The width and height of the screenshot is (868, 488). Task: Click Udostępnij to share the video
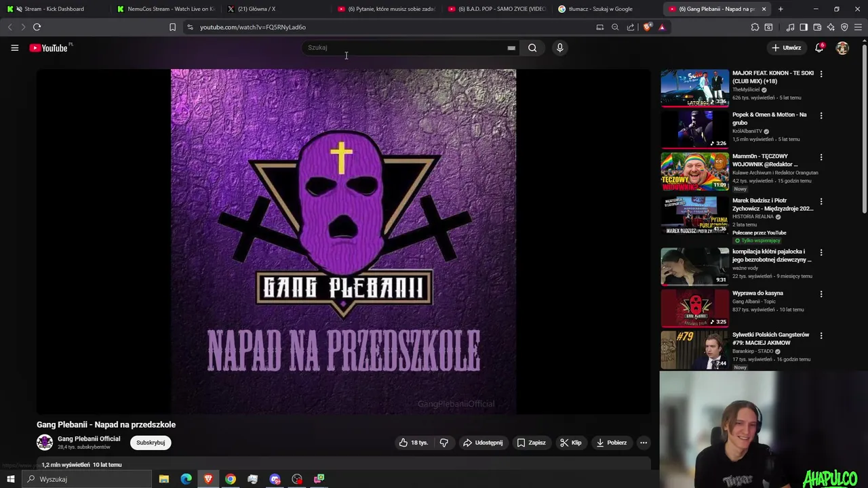coord(482,443)
